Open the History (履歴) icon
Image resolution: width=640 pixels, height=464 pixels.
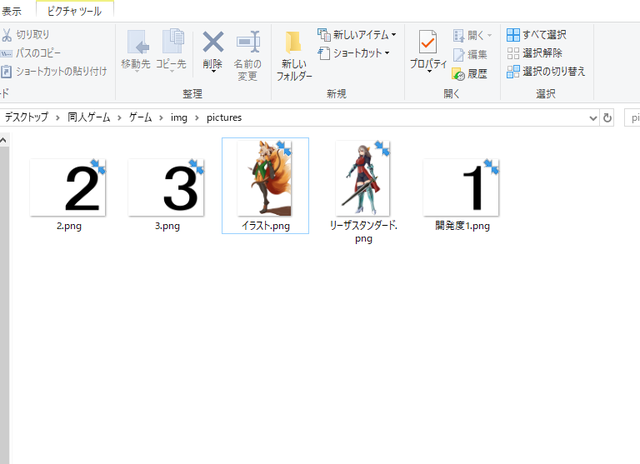pos(458,74)
